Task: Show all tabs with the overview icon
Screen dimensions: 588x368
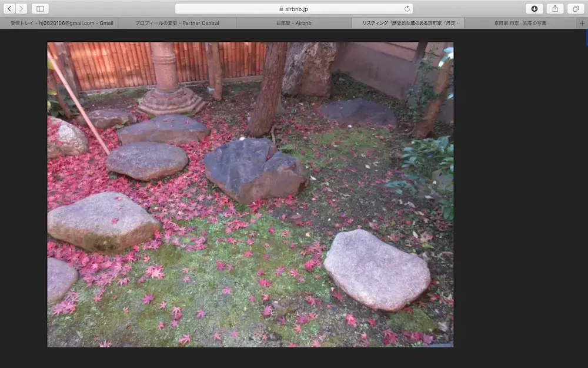Action: tap(576, 9)
